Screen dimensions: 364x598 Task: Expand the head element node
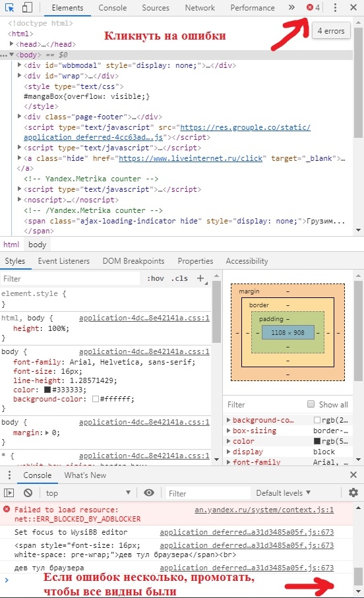[x=12, y=44]
